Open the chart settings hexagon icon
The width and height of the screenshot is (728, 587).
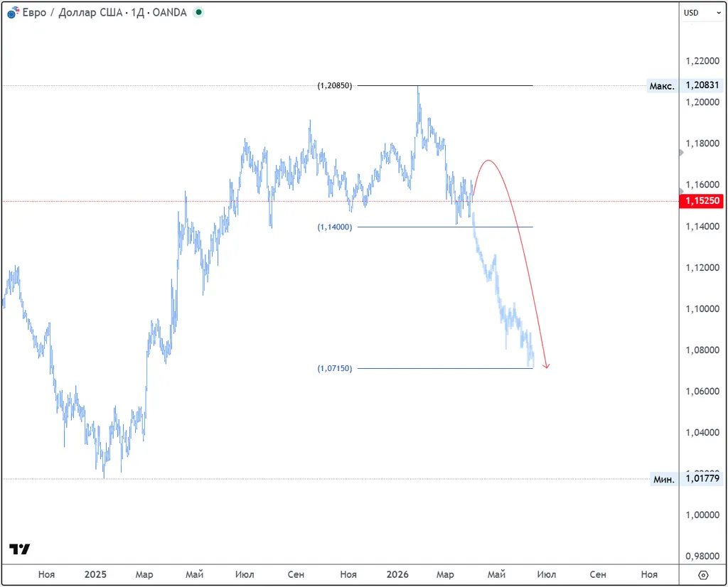(702, 575)
